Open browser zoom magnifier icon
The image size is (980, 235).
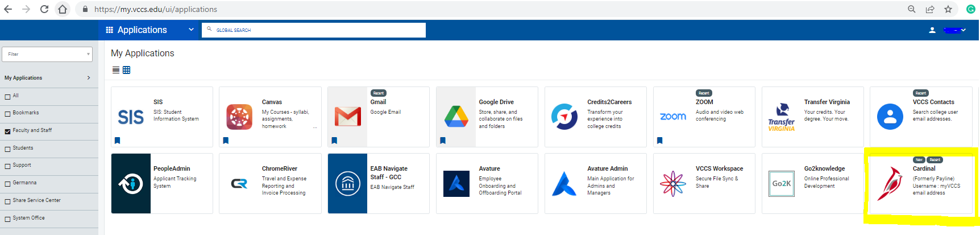pos(912,9)
